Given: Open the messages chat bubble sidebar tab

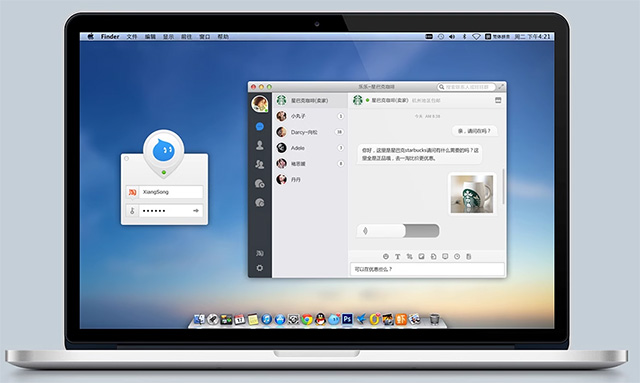Looking at the screenshot, I should (x=260, y=127).
